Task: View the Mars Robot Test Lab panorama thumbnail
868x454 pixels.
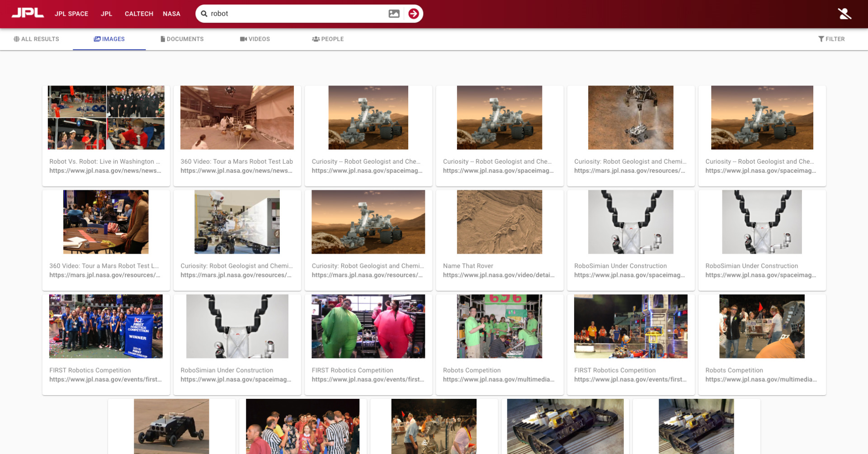Action: coord(237,118)
